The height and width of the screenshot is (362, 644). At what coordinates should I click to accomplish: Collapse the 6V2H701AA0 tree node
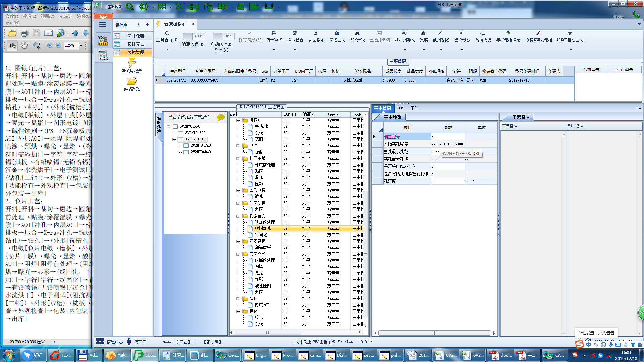click(x=169, y=127)
